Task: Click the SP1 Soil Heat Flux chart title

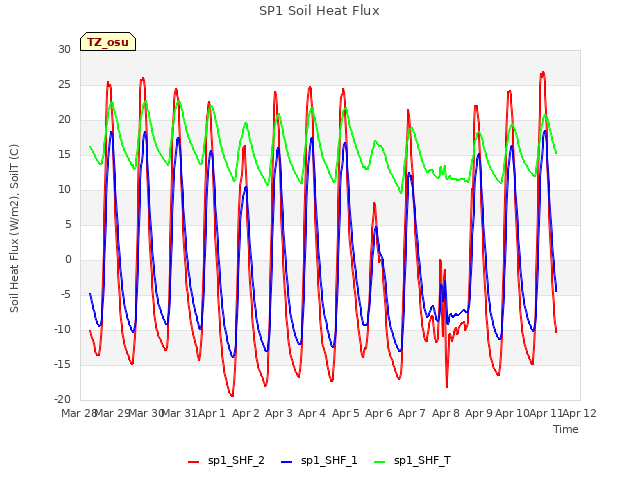Action: [319, 11]
